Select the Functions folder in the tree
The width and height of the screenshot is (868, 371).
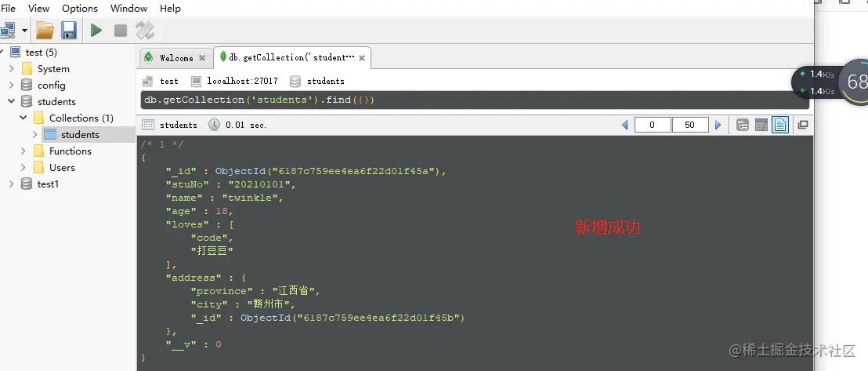(71, 151)
